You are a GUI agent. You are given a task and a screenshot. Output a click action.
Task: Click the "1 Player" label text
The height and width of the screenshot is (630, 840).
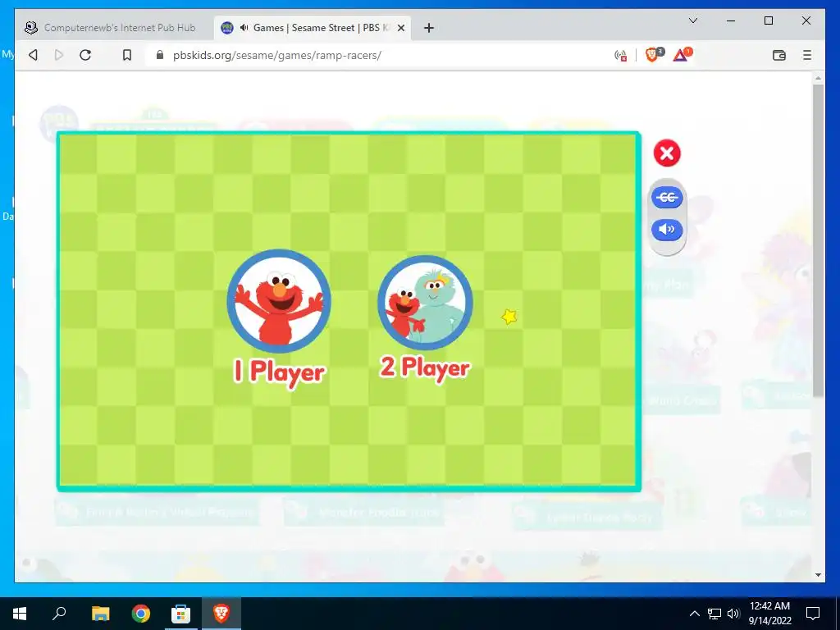(279, 373)
